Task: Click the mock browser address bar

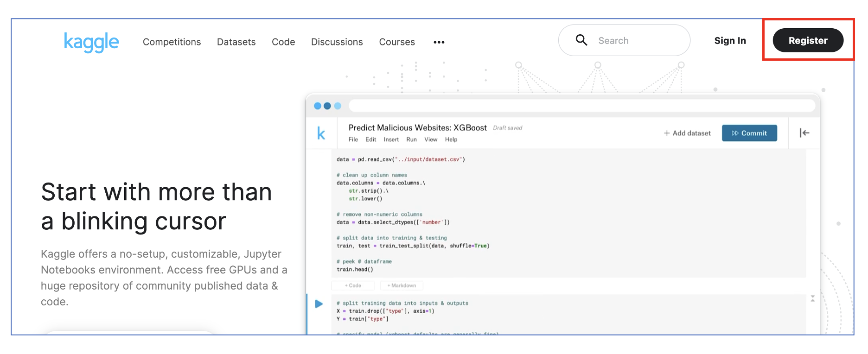Action: click(x=582, y=106)
